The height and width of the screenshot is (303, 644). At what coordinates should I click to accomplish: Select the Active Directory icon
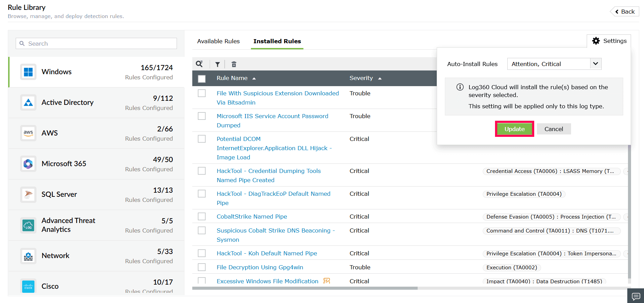28,102
